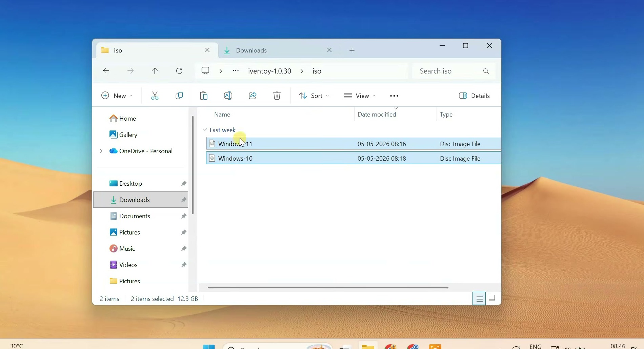Sort by the Name column header
644x349 pixels.
[222, 115]
